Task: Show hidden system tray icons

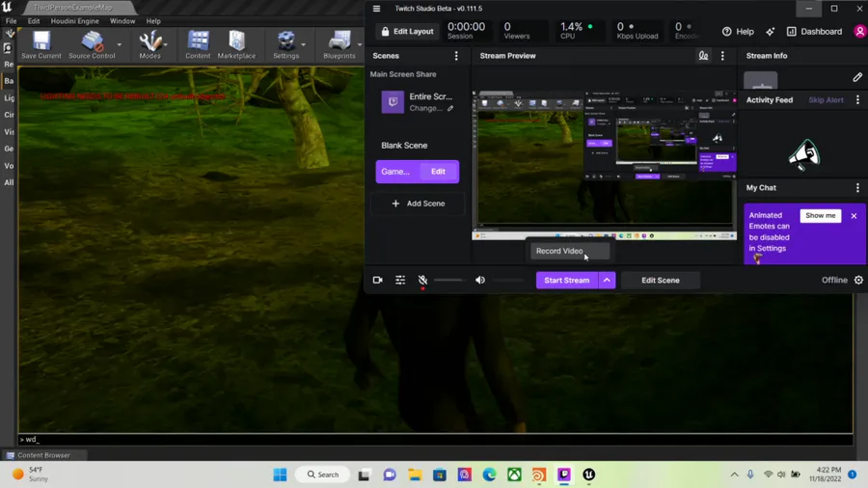Action: [734, 474]
